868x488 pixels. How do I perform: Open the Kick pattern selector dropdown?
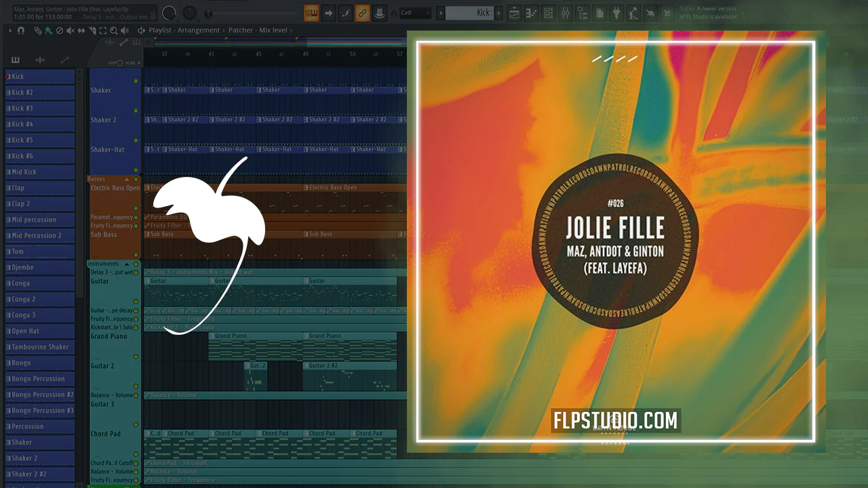[468, 12]
